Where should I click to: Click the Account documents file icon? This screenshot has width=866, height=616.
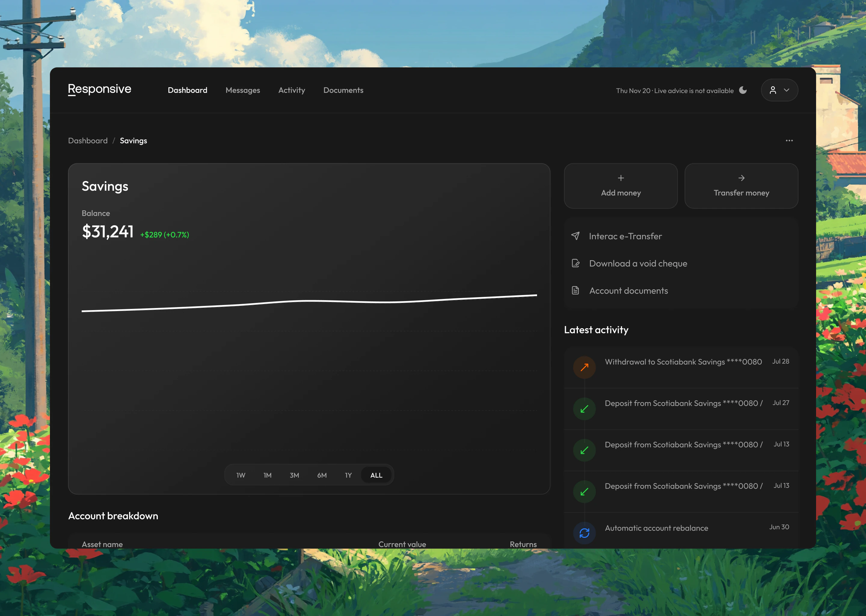click(x=575, y=291)
